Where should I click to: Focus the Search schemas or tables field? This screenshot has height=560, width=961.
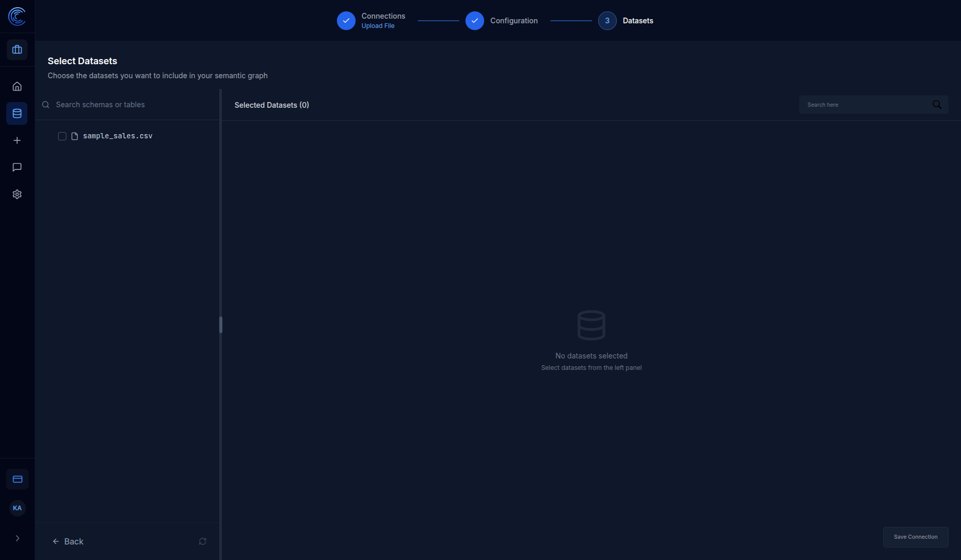128,105
